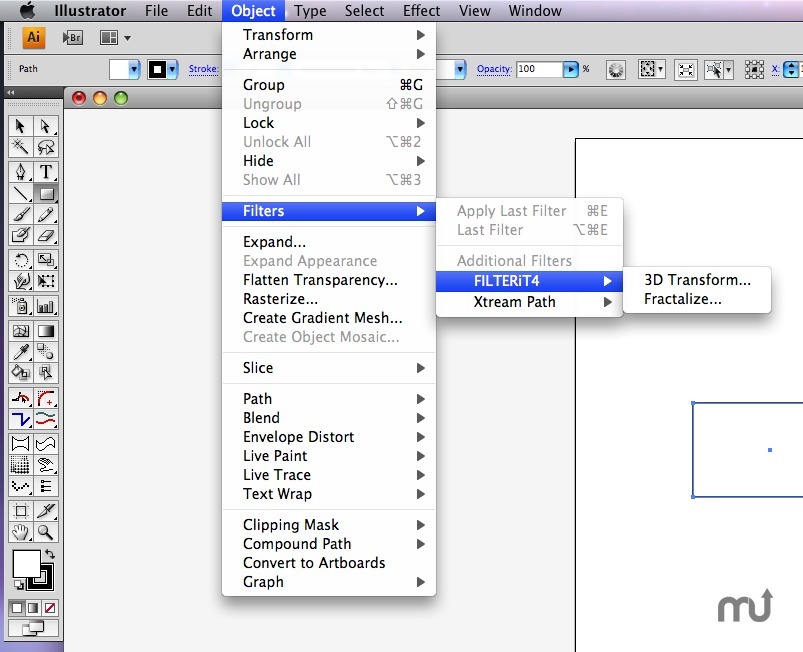The height and width of the screenshot is (652, 803).
Task: Click the X coordinate link
Action: pyautogui.click(x=775, y=69)
